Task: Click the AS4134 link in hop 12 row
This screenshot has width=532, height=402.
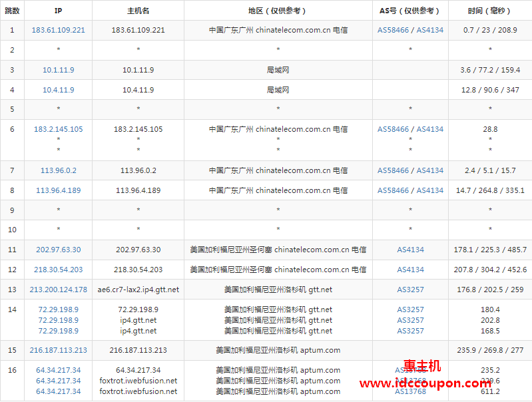Action: pyautogui.click(x=410, y=270)
